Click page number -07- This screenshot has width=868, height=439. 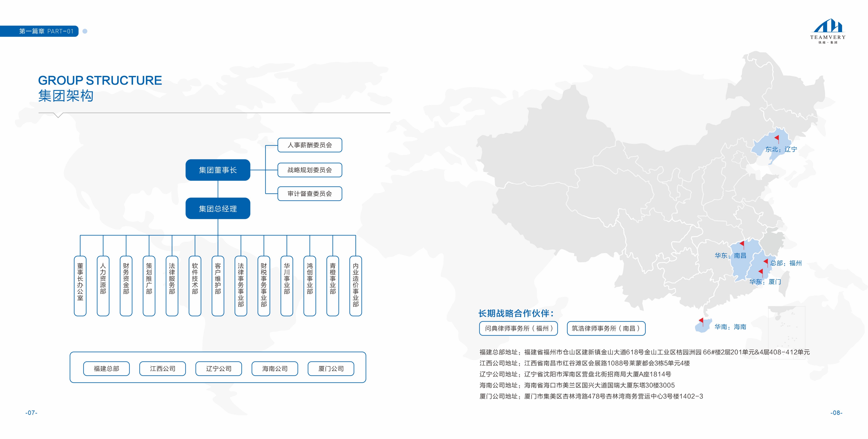tap(31, 413)
